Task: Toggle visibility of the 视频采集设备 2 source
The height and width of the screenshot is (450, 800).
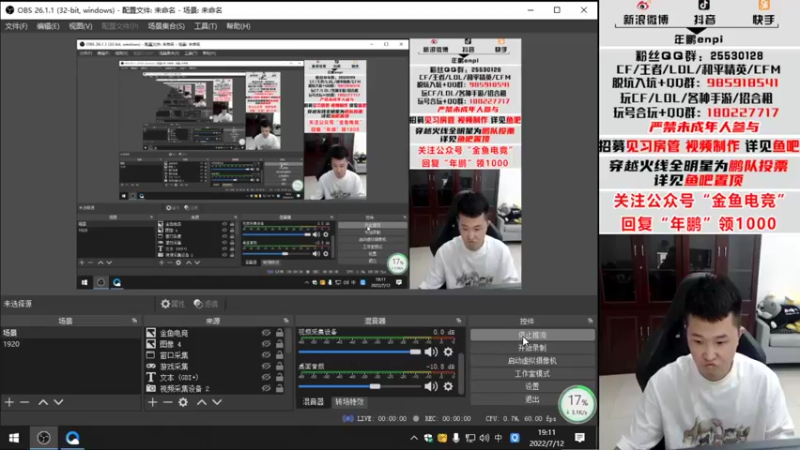Action: [x=266, y=389]
